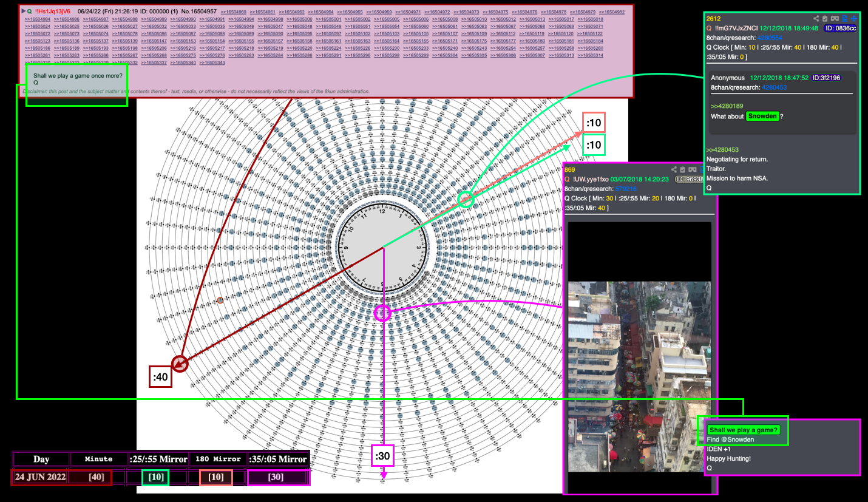Open post number link 4280453 under Anonymous

pos(774,87)
